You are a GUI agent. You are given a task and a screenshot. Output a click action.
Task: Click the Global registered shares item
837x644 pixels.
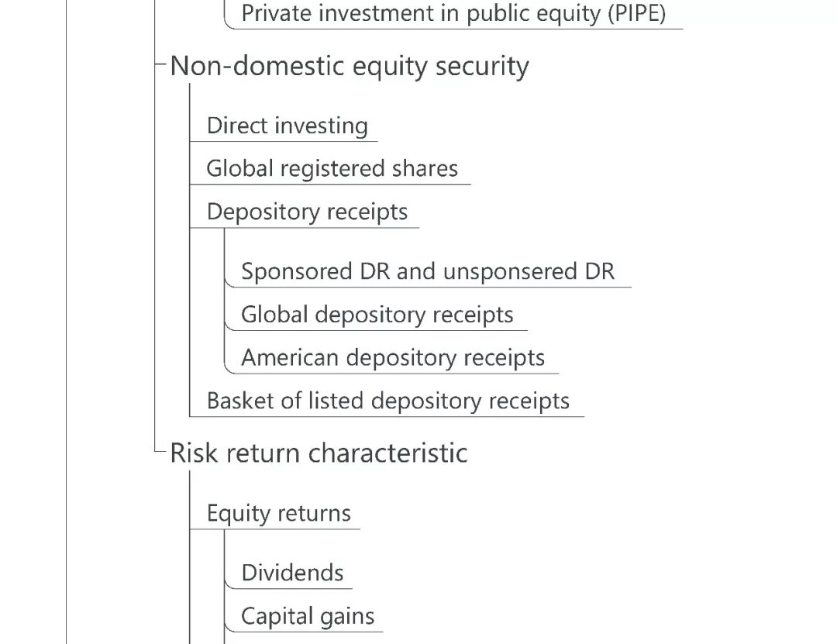coord(332,169)
